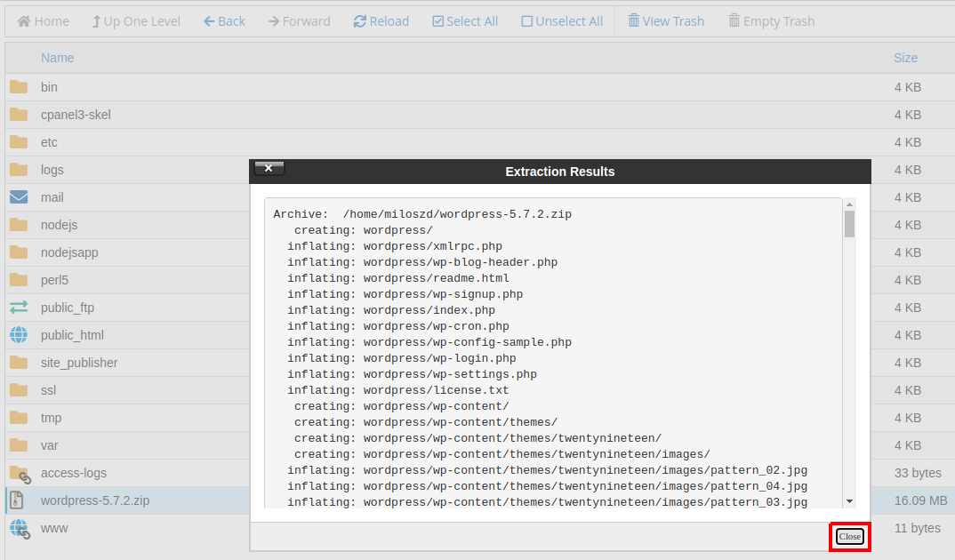
Task: Click the public_html globe icon
Action: point(19,335)
